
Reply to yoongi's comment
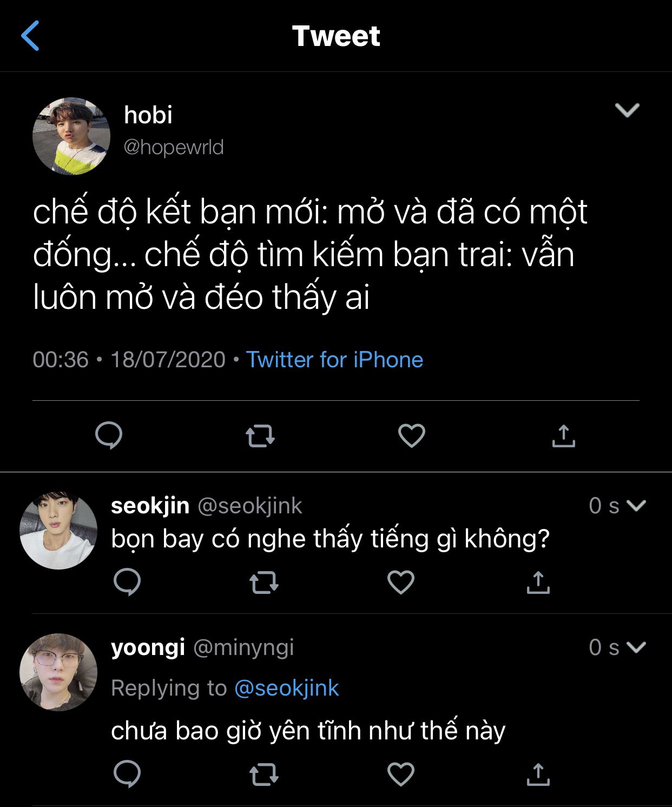[127, 774]
